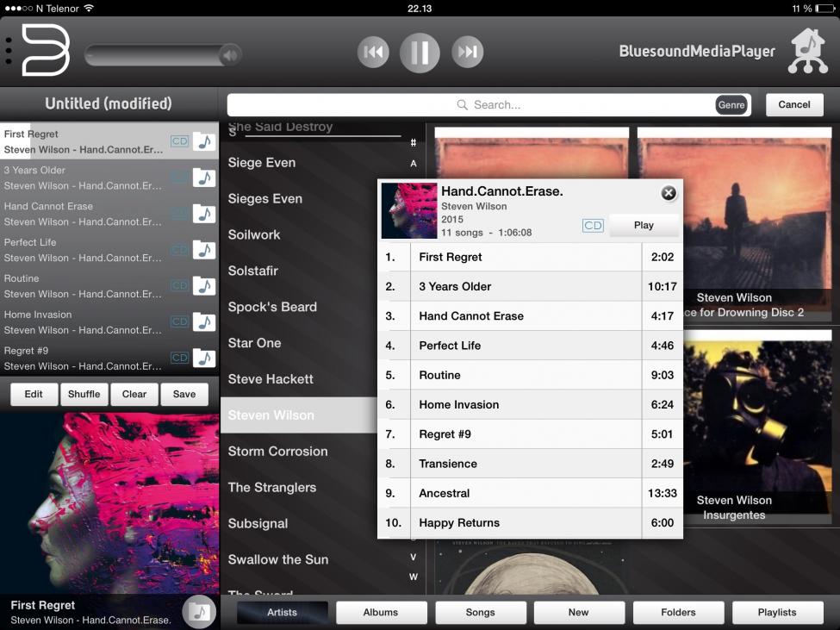
Task: Select track 10 Happy Returns
Action: (x=531, y=522)
